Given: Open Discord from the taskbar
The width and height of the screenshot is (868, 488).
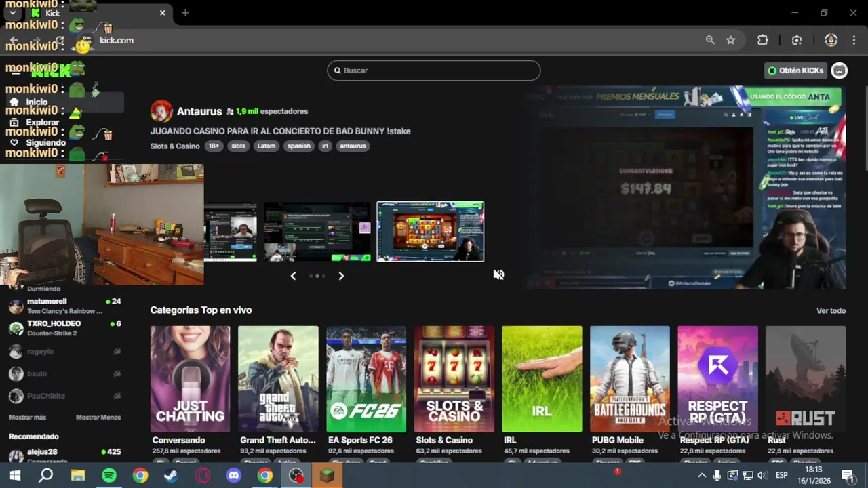Looking at the screenshot, I should coord(234,476).
